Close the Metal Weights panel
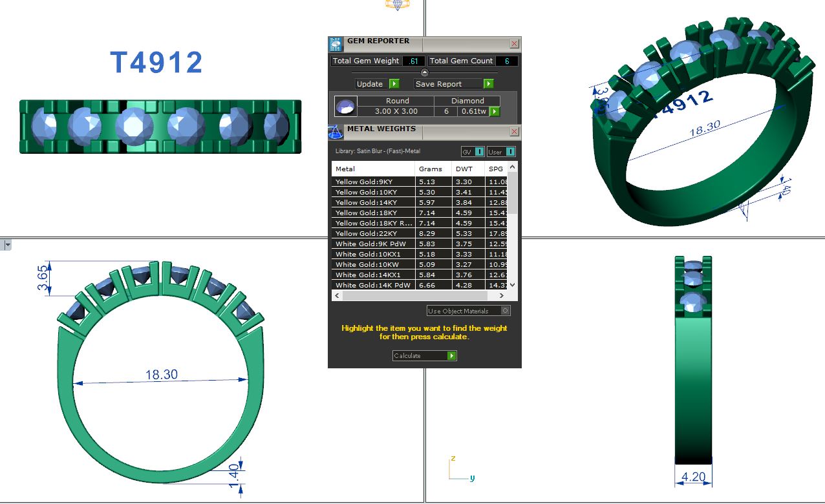 [514, 132]
